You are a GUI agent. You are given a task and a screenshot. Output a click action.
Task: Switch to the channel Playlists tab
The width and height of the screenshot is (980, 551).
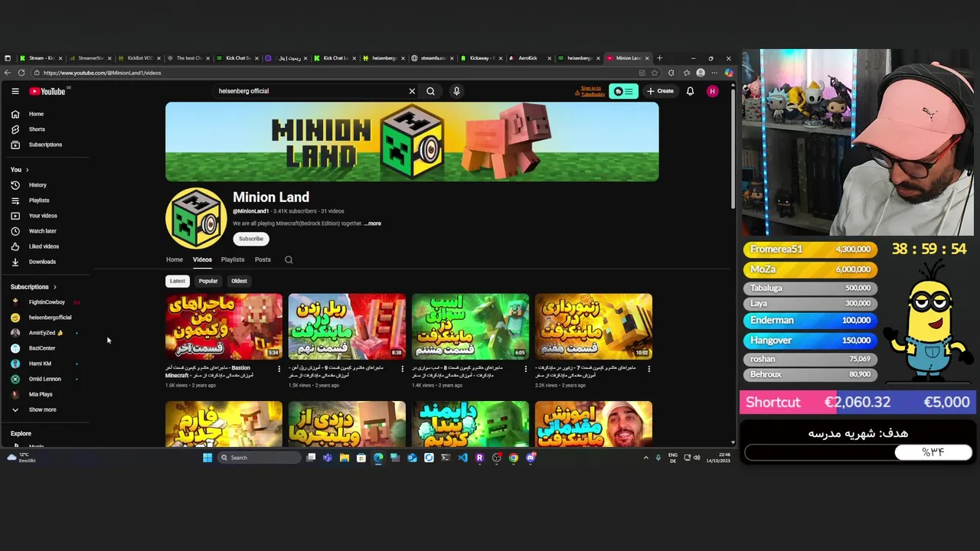pyautogui.click(x=233, y=259)
